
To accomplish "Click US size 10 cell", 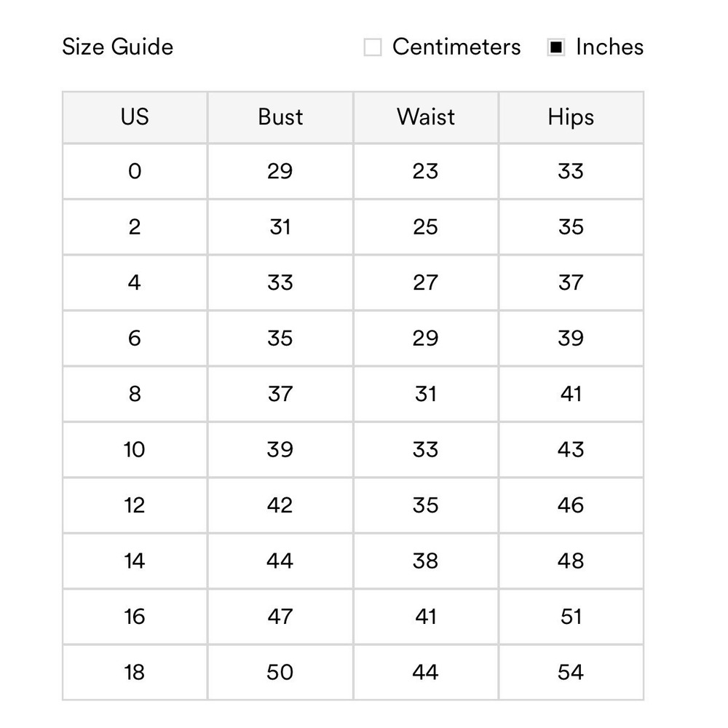I will coord(135,450).
